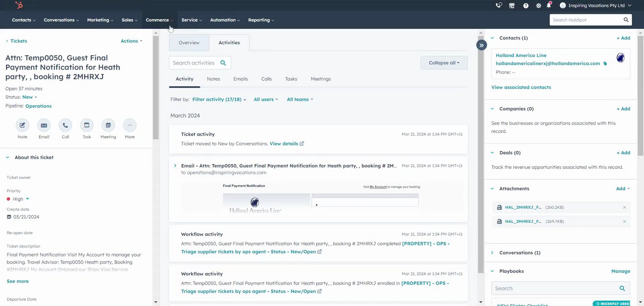Open the All teams filter

pos(300,99)
